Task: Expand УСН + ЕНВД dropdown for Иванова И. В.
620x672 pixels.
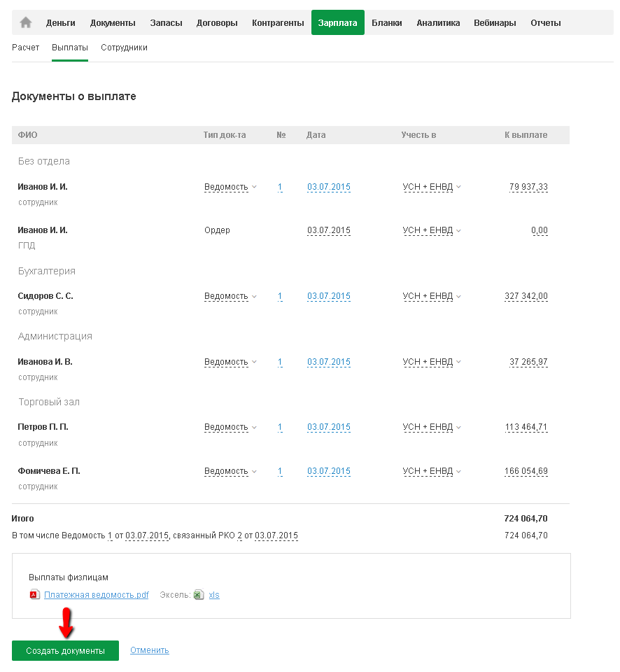Action: pyautogui.click(x=432, y=362)
